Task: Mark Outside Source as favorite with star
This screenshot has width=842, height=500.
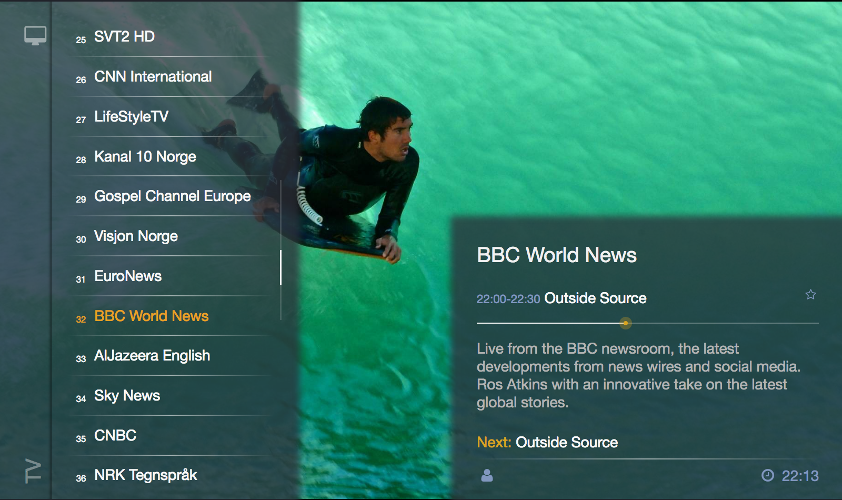Action: pos(810,294)
